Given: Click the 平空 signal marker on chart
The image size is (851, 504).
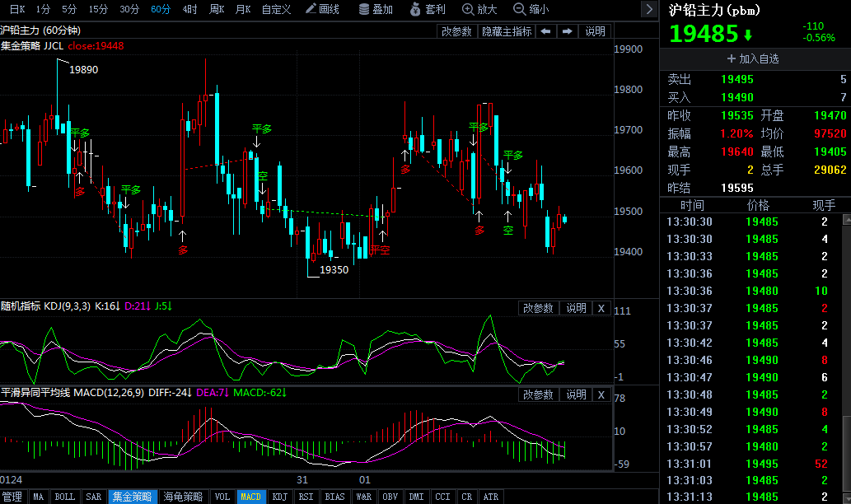Looking at the screenshot, I should (x=381, y=250).
